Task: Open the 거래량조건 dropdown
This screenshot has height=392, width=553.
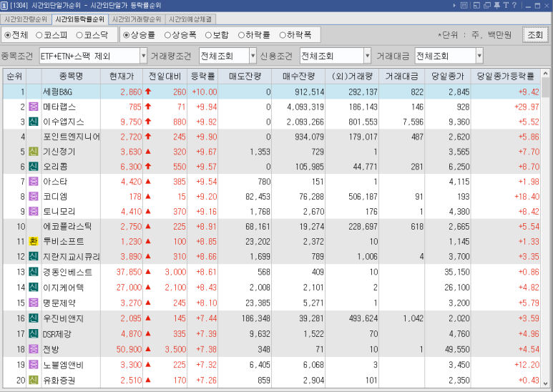Action: tap(253, 56)
